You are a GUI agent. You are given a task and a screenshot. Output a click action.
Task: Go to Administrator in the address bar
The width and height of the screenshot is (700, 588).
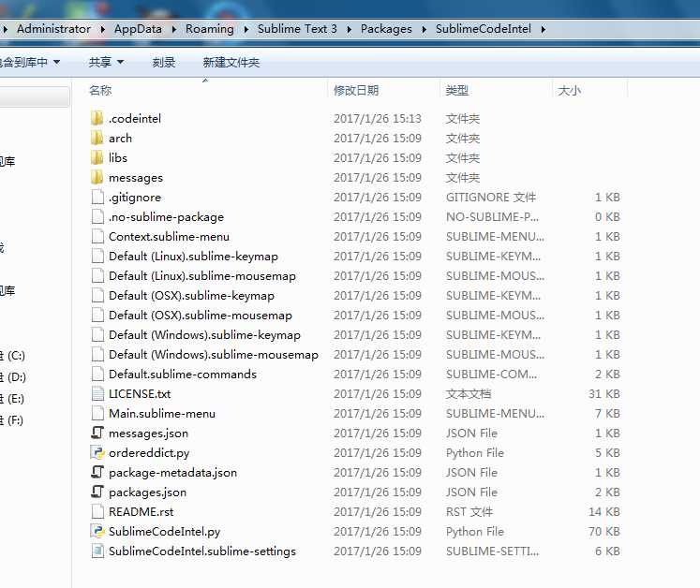[x=53, y=29]
